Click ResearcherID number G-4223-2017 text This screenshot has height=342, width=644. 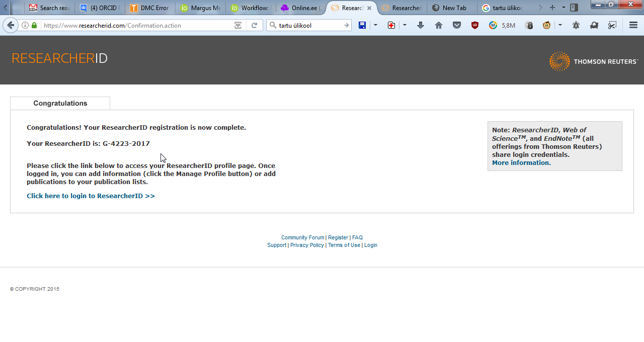click(126, 144)
